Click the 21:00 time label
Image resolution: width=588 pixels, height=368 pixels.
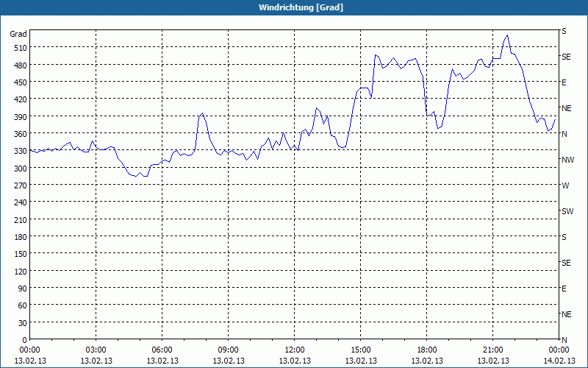pos(492,350)
